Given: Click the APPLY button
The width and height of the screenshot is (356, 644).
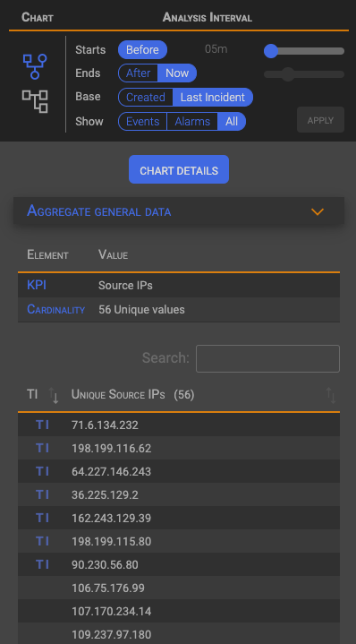Looking at the screenshot, I should tap(320, 120).
